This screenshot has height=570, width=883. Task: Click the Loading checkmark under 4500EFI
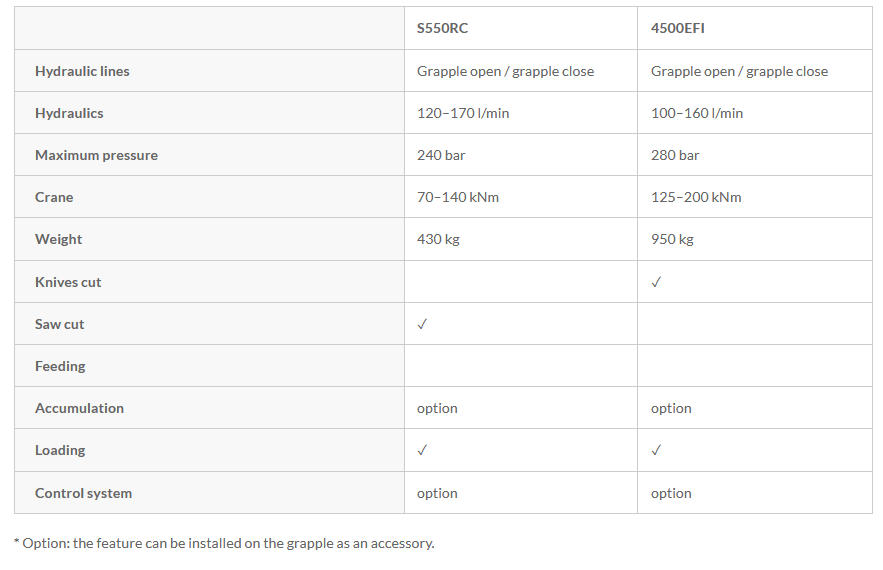pos(656,450)
